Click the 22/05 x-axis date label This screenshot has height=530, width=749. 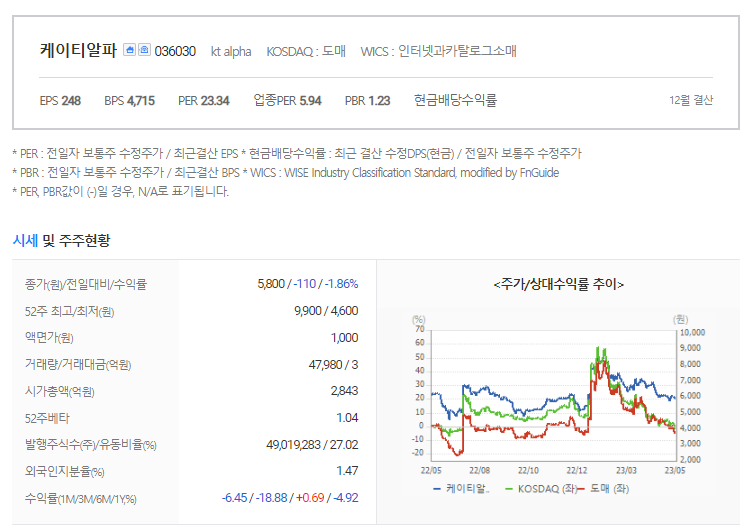(431, 470)
